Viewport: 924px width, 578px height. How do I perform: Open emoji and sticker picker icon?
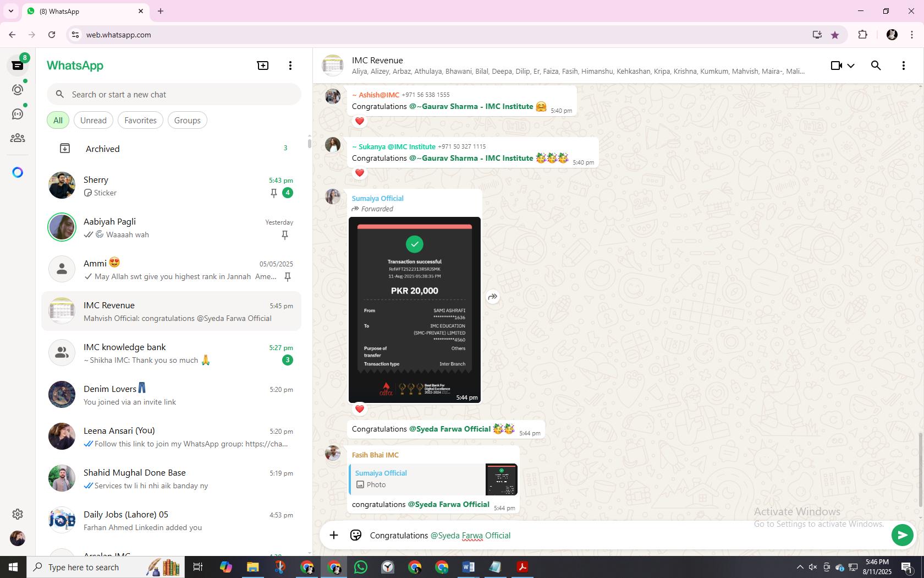coord(356,535)
